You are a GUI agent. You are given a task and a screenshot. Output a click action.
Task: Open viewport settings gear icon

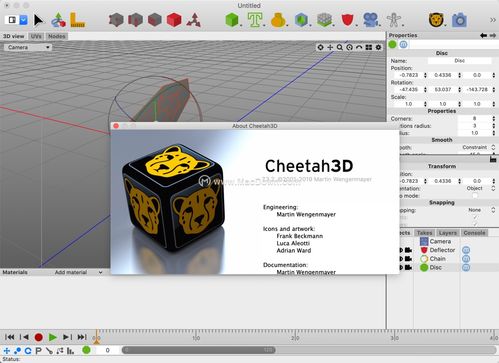(378, 47)
